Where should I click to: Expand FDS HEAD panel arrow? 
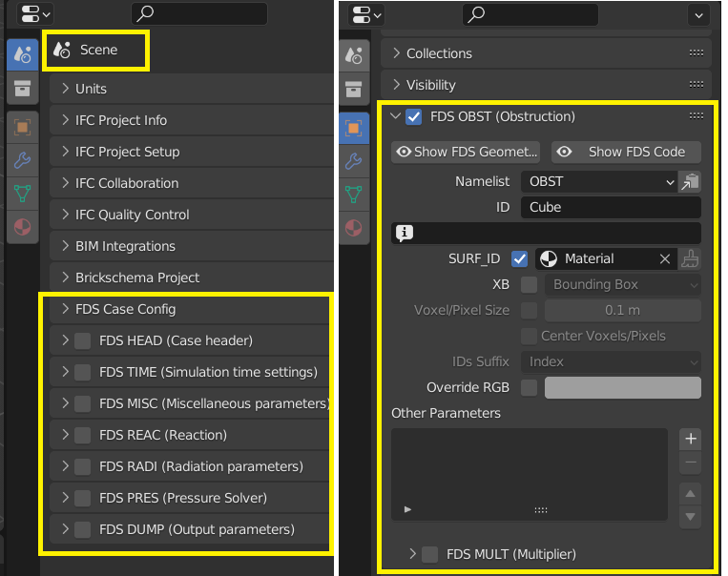coord(65,340)
